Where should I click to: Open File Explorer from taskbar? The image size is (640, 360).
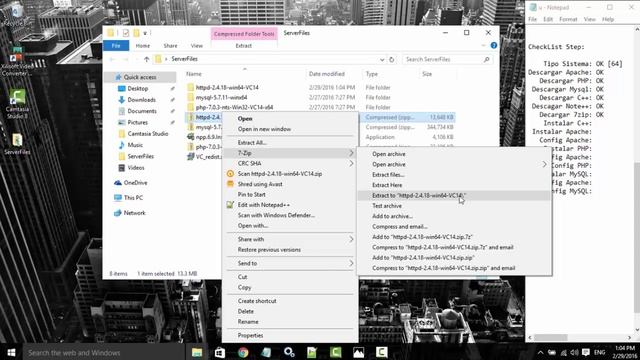click(197, 352)
